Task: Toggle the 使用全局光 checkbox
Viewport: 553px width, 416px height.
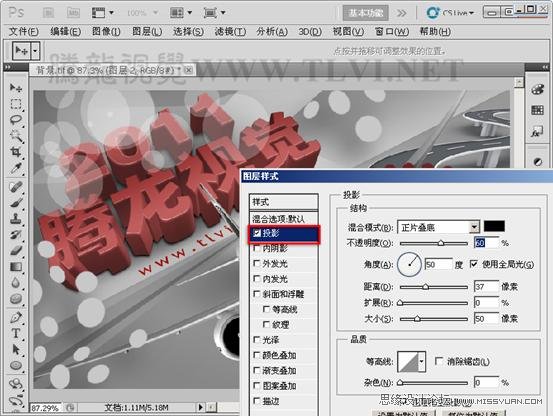Action: tap(474, 264)
